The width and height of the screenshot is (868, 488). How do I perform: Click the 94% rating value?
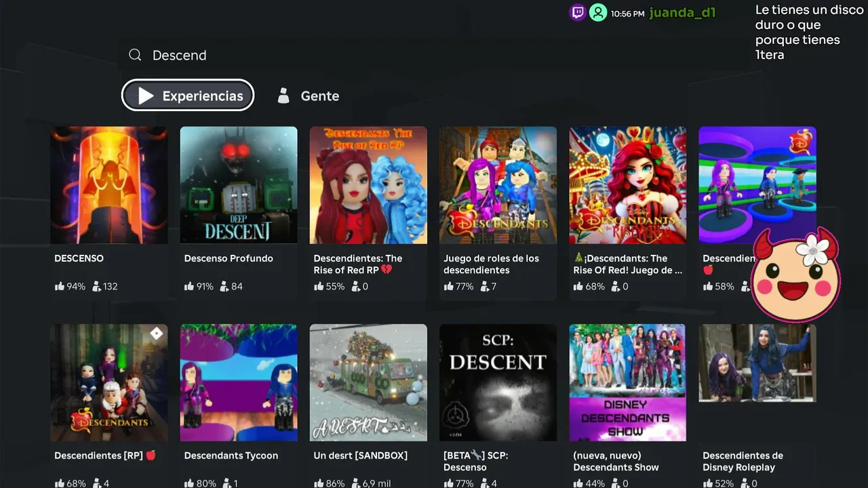76,286
